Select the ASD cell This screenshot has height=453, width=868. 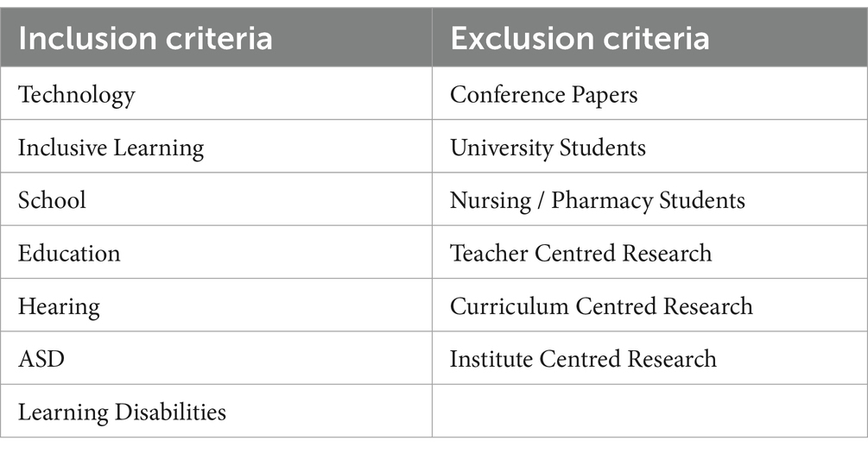click(x=216, y=358)
